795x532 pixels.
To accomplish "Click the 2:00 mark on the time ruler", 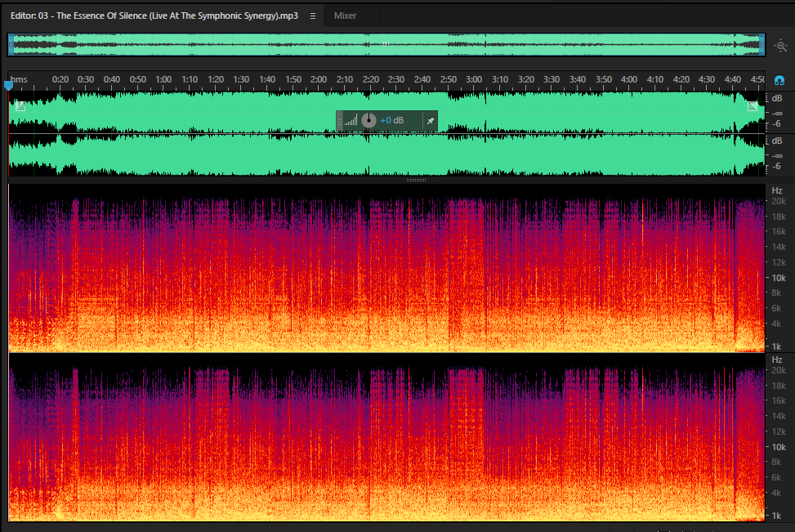I will pyautogui.click(x=319, y=79).
